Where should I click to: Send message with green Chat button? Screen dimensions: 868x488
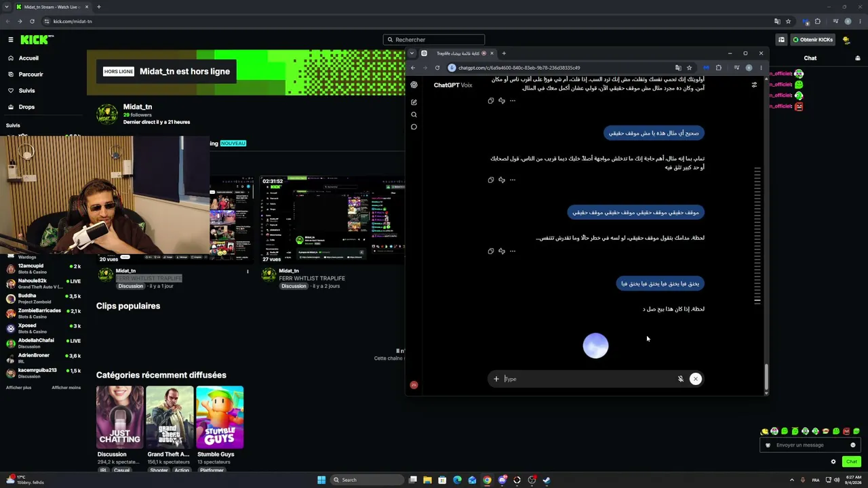[852, 462]
